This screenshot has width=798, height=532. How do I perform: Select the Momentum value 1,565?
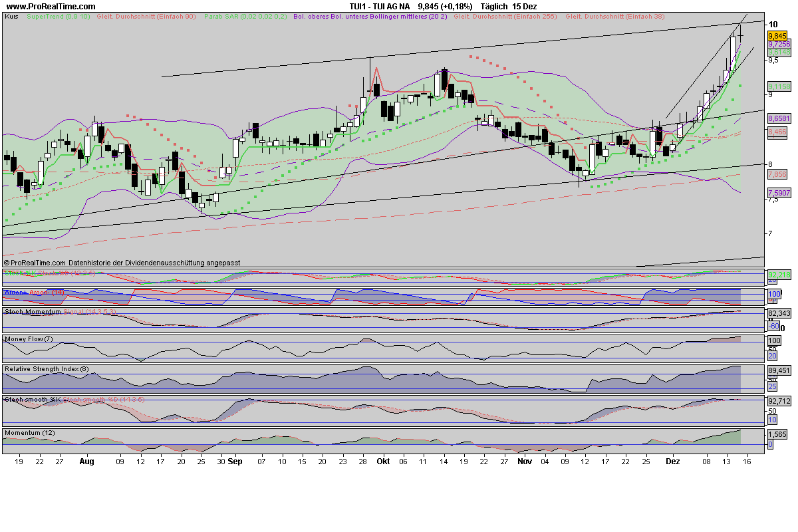point(776,434)
